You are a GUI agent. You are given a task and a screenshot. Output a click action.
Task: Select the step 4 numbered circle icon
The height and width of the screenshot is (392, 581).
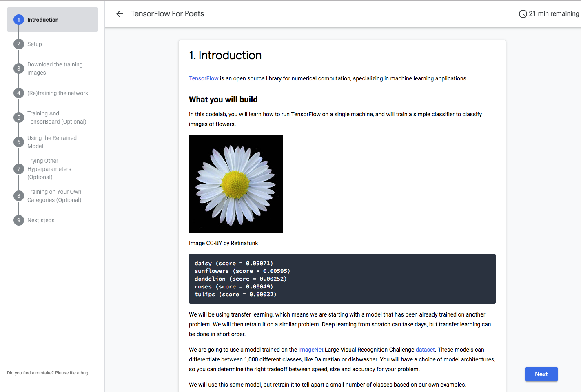point(19,93)
